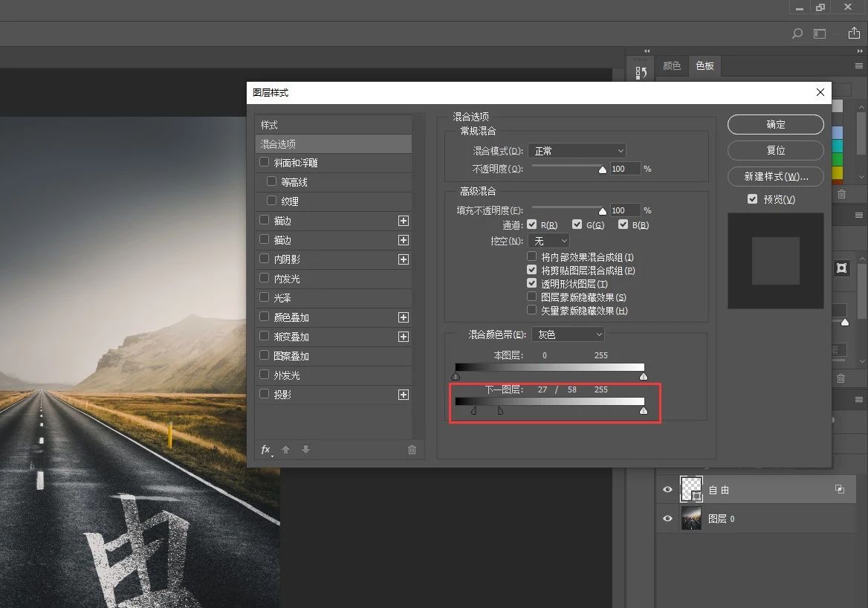The width and height of the screenshot is (868, 608).
Task: Add another 渐变叠加 with its plus icon
Action: click(404, 337)
